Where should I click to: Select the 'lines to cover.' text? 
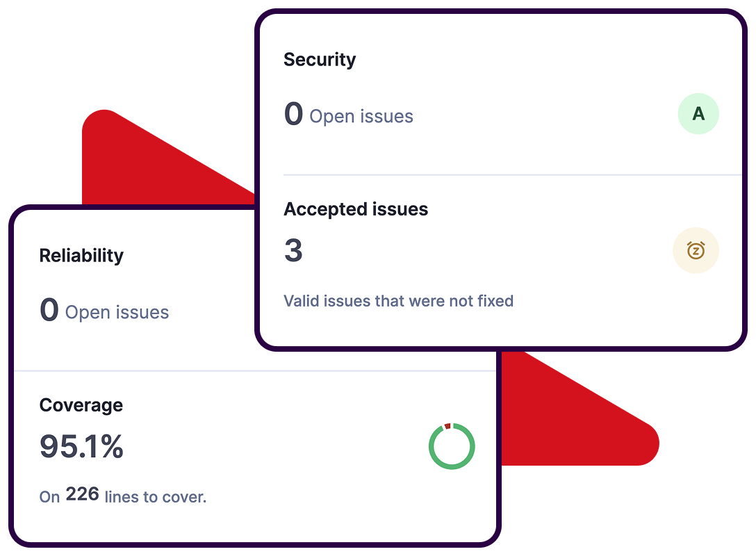(x=155, y=497)
